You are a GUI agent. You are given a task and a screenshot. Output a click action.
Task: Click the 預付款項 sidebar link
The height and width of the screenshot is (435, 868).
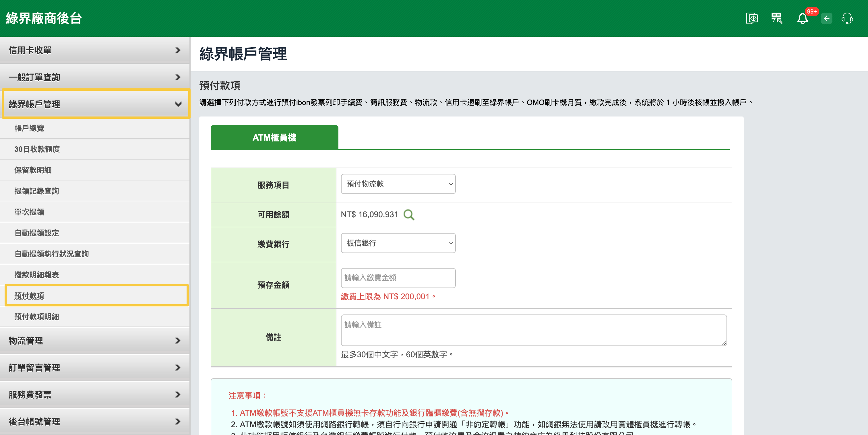pos(29,296)
